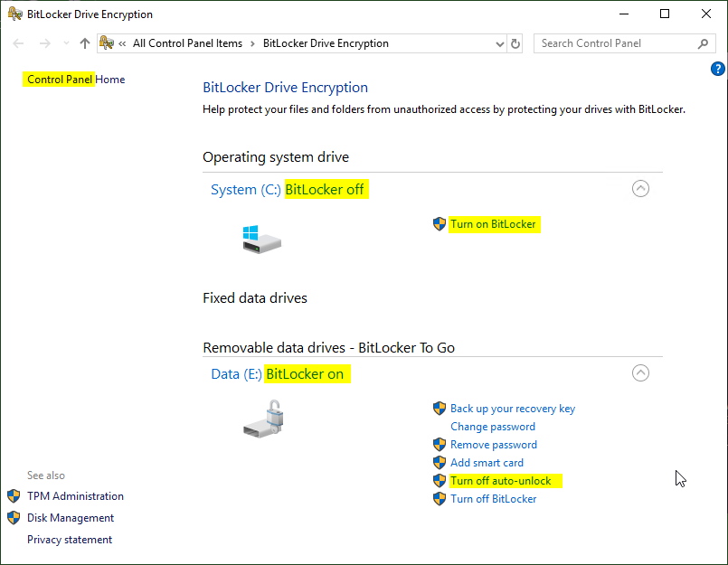Click the shield beside Turn off auto-unlock
This screenshot has width=728, height=565.
pos(440,481)
